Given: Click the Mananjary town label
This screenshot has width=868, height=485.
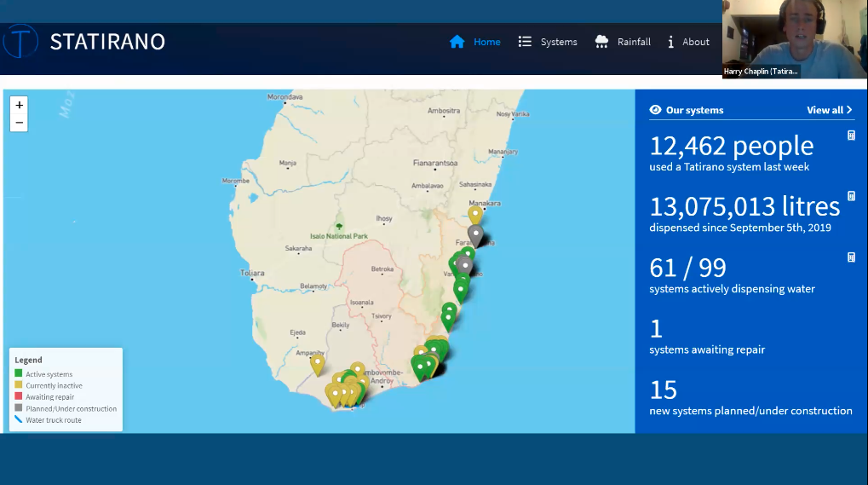Looking at the screenshot, I should tap(503, 152).
